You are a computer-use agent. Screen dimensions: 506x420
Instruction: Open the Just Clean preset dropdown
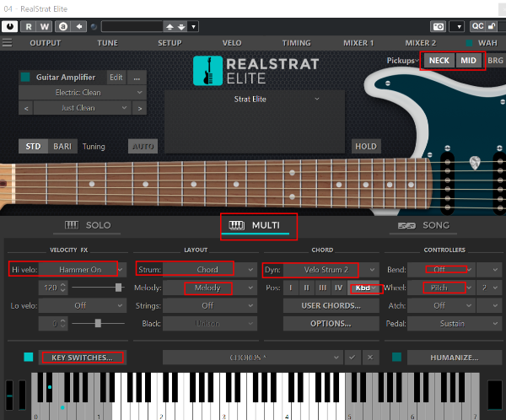point(83,108)
